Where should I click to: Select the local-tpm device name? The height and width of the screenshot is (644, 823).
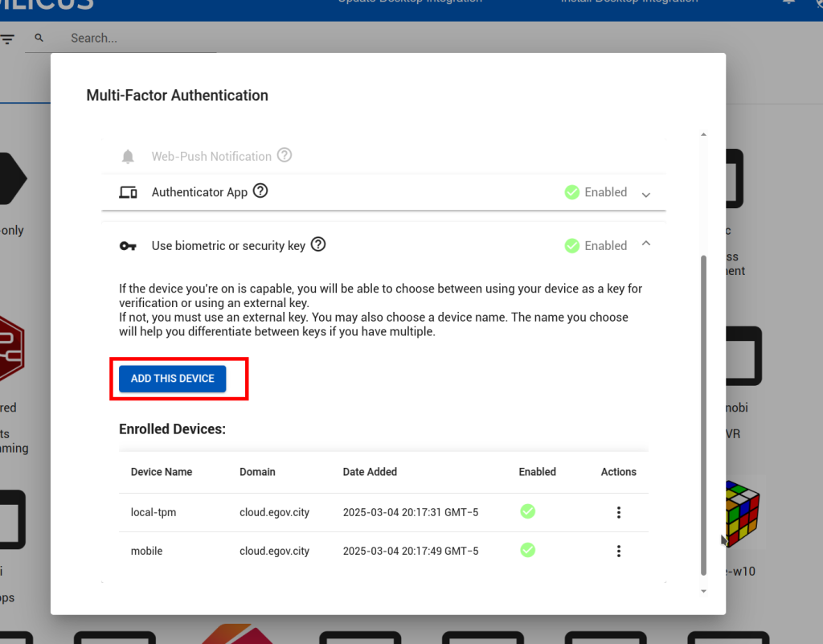click(x=154, y=512)
